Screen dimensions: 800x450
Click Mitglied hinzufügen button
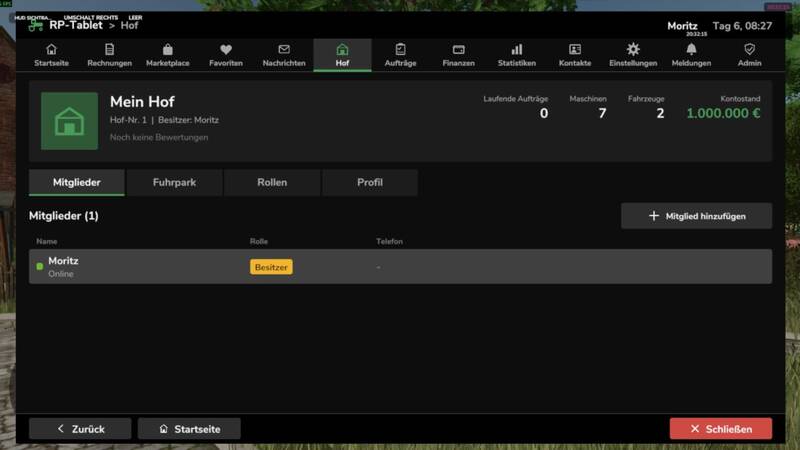pyautogui.click(x=696, y=216)
